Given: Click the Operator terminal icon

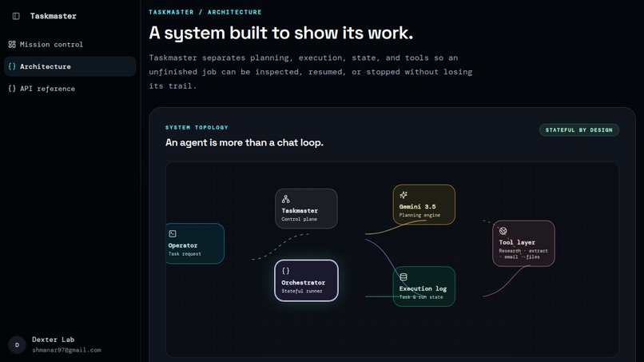Looking at the screenshot, I should coord(173,234).
